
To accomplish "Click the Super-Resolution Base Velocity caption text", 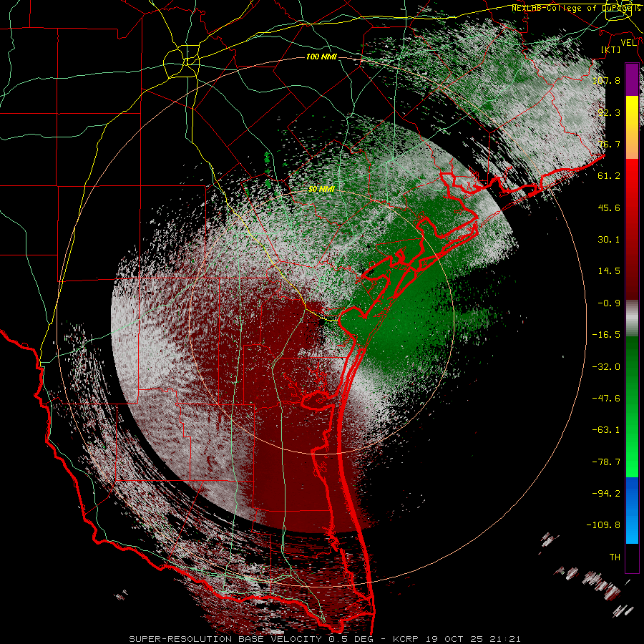I will 227,639.
